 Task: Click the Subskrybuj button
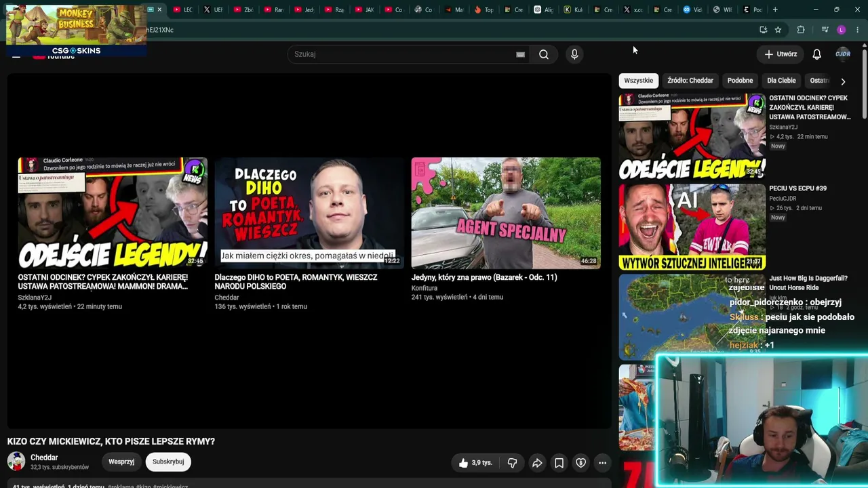[x=168, y=462]
